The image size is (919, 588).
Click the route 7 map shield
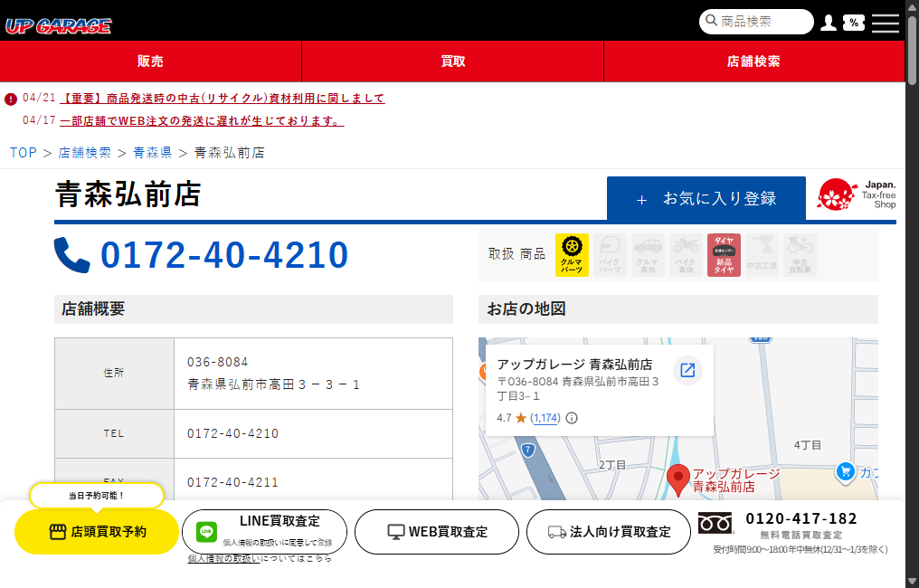528,450
